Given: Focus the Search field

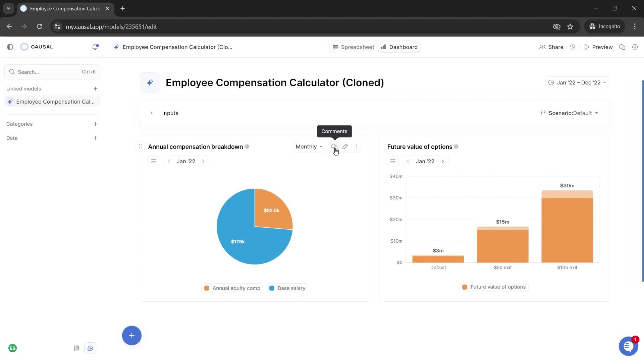Looking at the screenshot, I should point(52,72).
